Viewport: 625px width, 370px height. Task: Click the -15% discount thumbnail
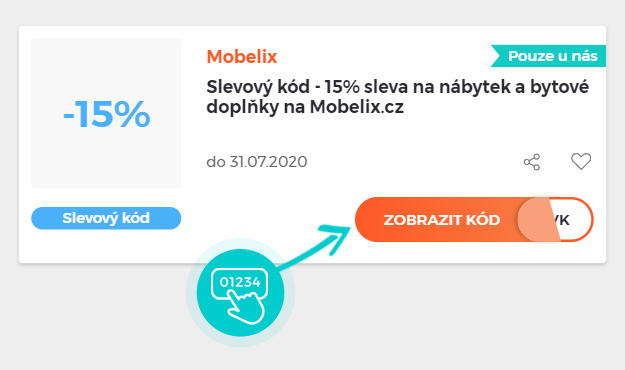106,113
